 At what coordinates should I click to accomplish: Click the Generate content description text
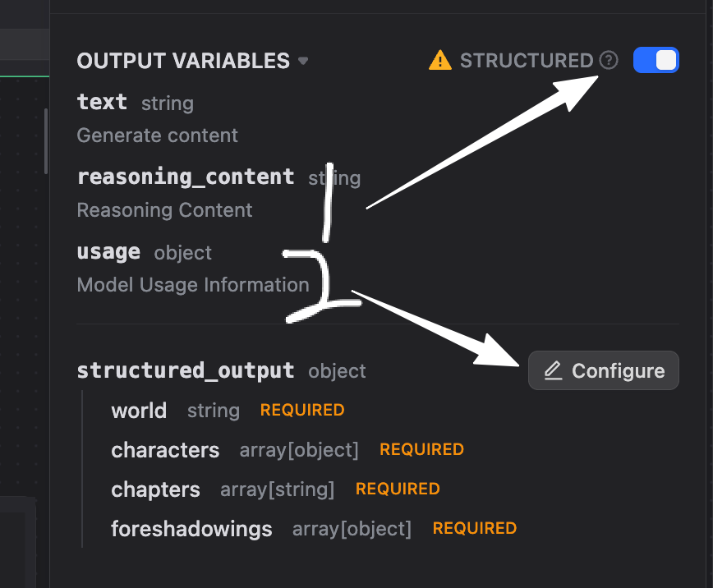pos(158,136)
